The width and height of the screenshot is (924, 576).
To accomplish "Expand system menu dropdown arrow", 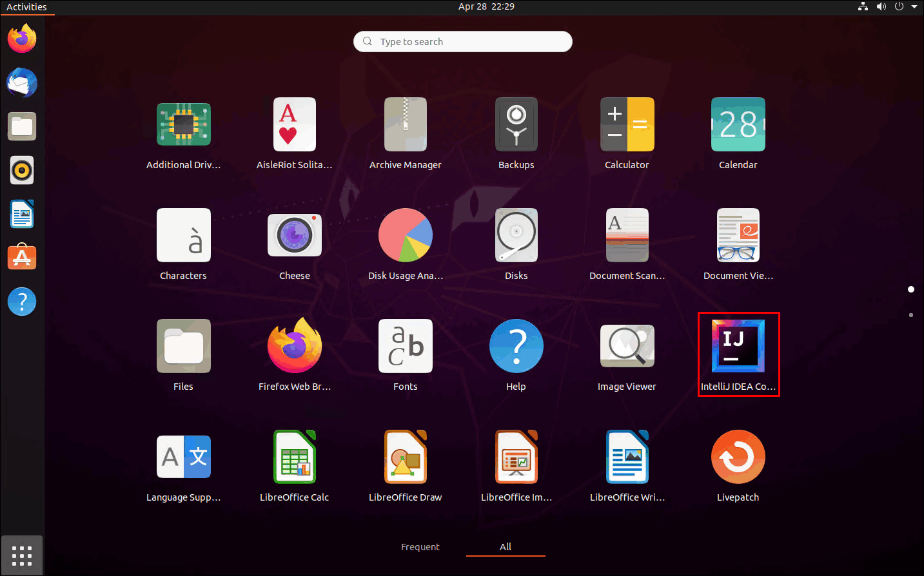I will click(x=914, y=6).
